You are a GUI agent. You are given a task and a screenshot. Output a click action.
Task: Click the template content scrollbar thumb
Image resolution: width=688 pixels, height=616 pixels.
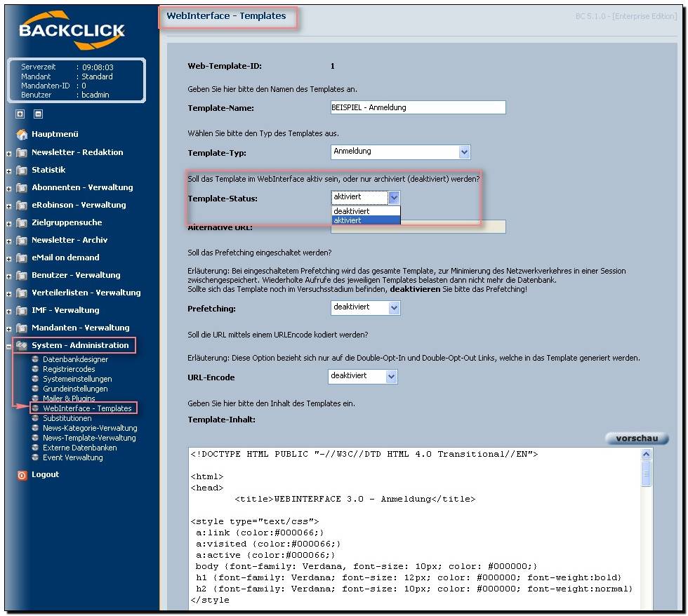(x=646, y=474)
